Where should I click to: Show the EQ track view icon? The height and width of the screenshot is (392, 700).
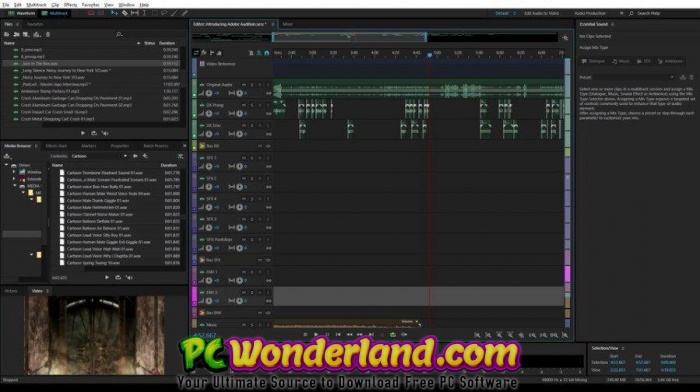tap(219, 53)
